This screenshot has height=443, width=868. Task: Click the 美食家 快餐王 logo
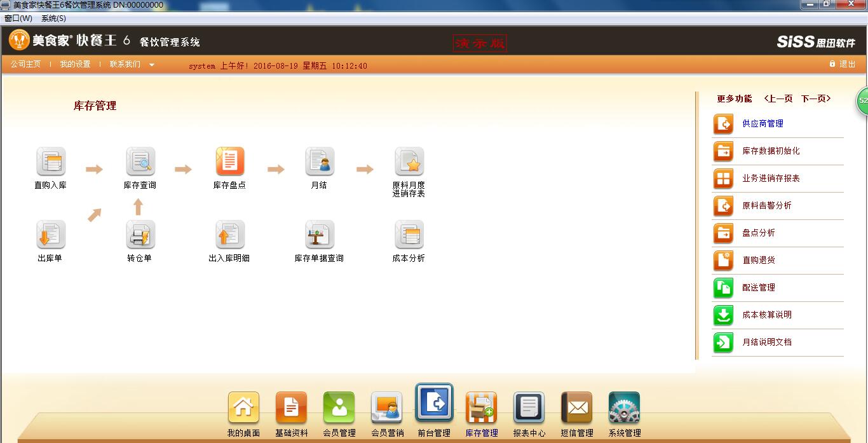click(70, 41)
